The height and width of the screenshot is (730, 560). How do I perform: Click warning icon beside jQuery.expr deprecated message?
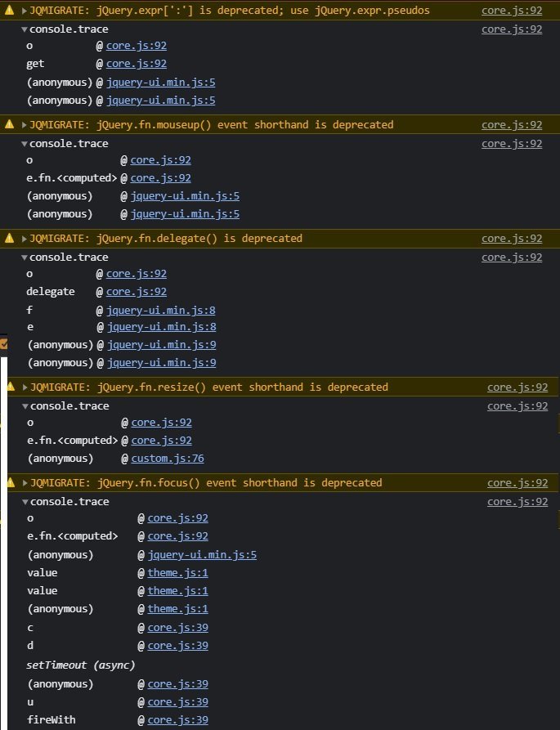coord(9,11)
